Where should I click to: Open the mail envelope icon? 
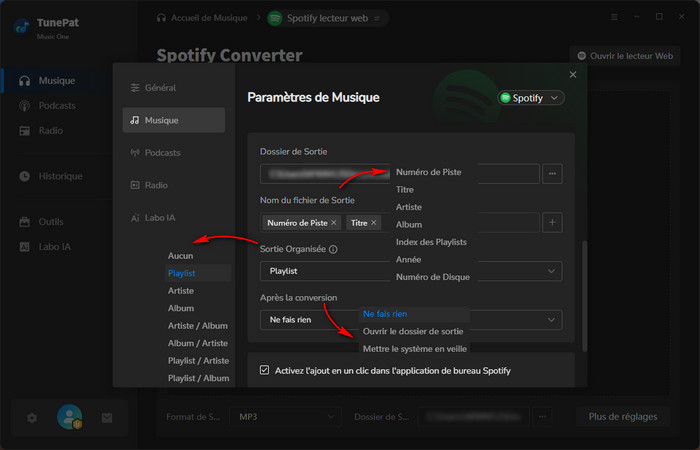tap(107, 418)
